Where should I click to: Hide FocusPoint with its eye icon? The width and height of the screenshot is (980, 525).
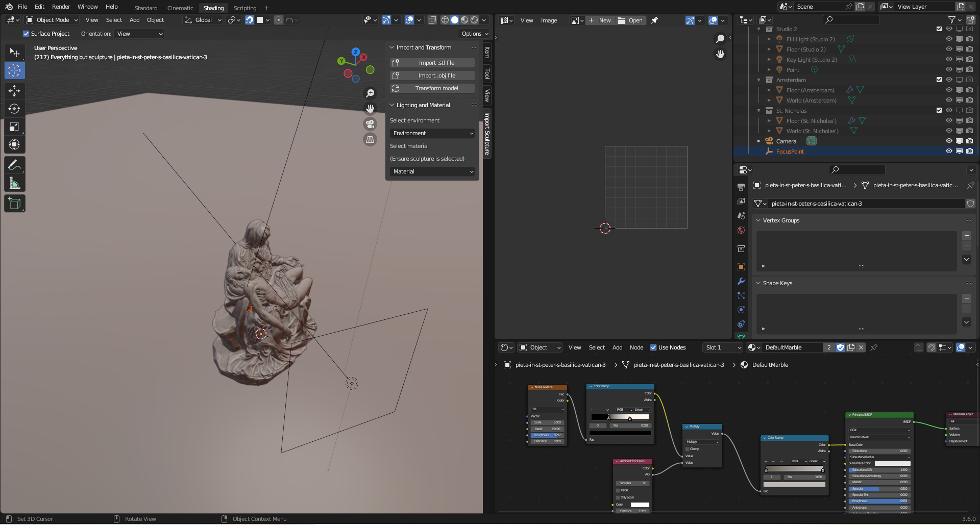pos(949,152)
